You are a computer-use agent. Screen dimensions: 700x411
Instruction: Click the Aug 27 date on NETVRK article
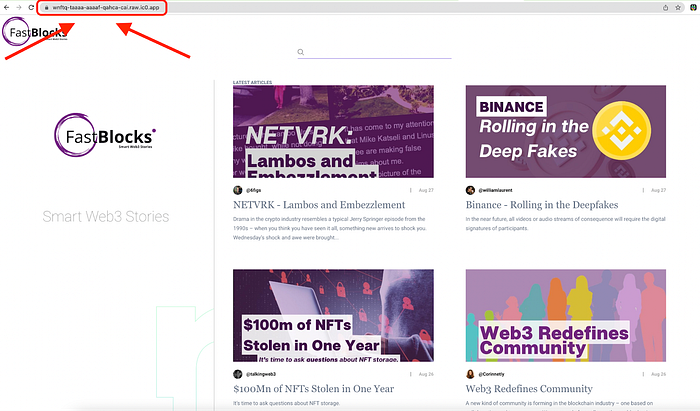[426, 190]
